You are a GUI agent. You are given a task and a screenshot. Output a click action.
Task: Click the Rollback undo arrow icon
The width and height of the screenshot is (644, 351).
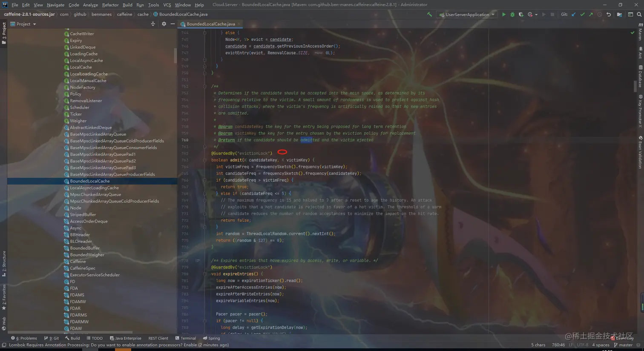click(609, 14)
